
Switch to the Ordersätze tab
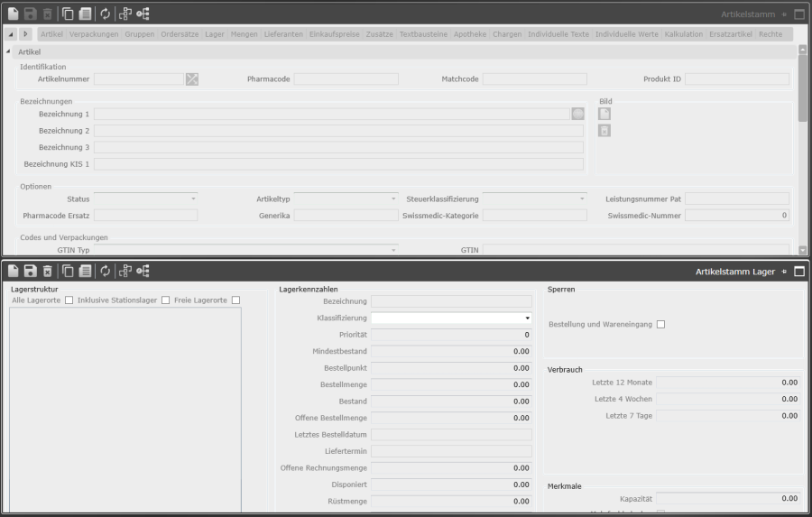pos(180,34)
